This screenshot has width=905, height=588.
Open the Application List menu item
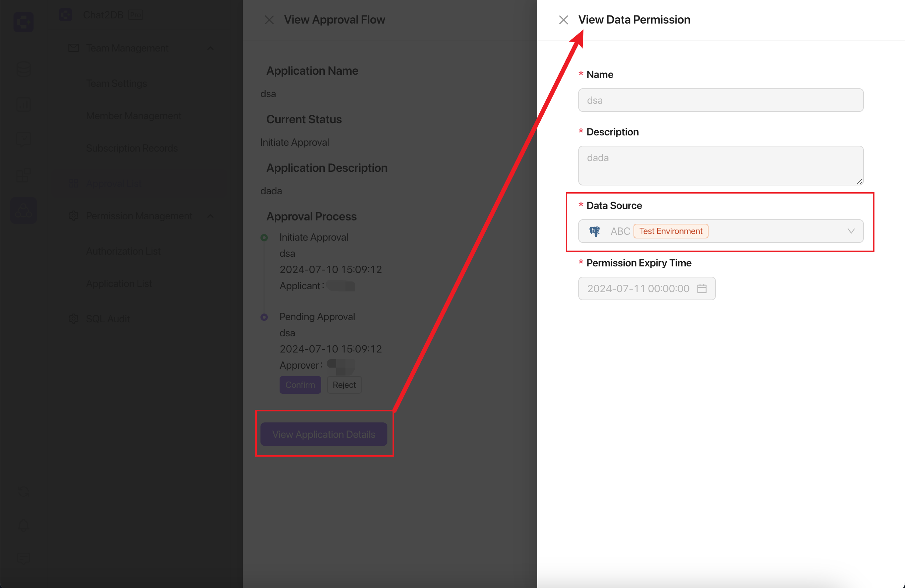pos(118,284)
